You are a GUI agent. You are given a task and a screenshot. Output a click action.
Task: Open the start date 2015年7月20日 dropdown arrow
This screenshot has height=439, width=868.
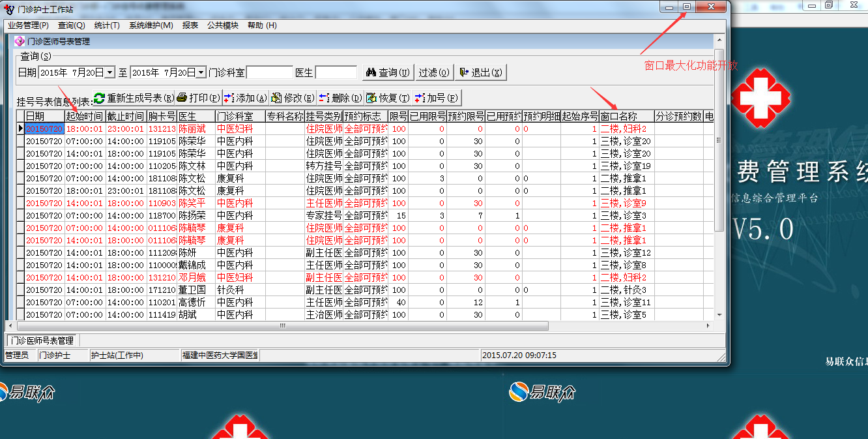click(x=109, y=72)
